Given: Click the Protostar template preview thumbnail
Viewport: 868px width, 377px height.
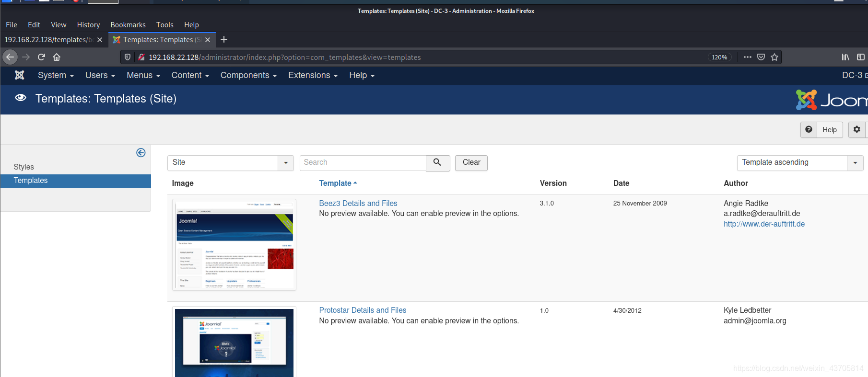Looking at the screenshot, I should pos(234,342).
